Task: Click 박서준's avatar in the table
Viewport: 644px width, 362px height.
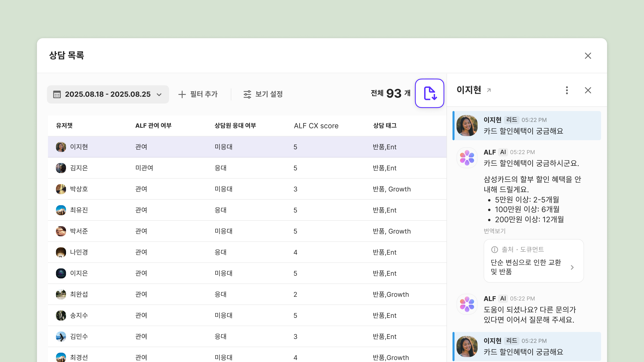Action: tap(61, 231)
